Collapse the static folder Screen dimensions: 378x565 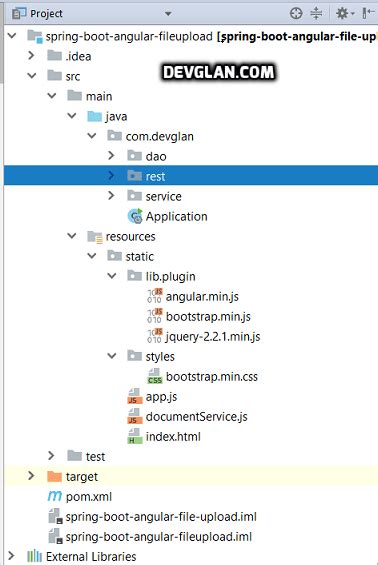click(x=92, y=256)
